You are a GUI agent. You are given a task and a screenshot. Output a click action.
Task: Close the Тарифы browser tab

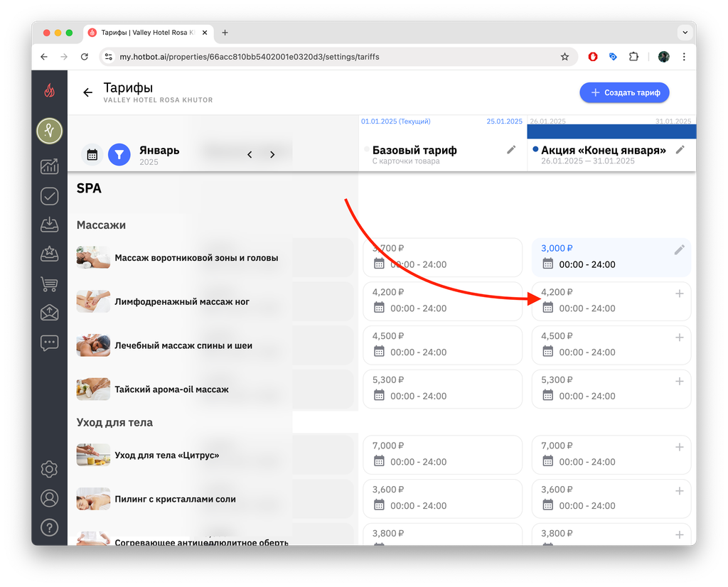(205, 33)
